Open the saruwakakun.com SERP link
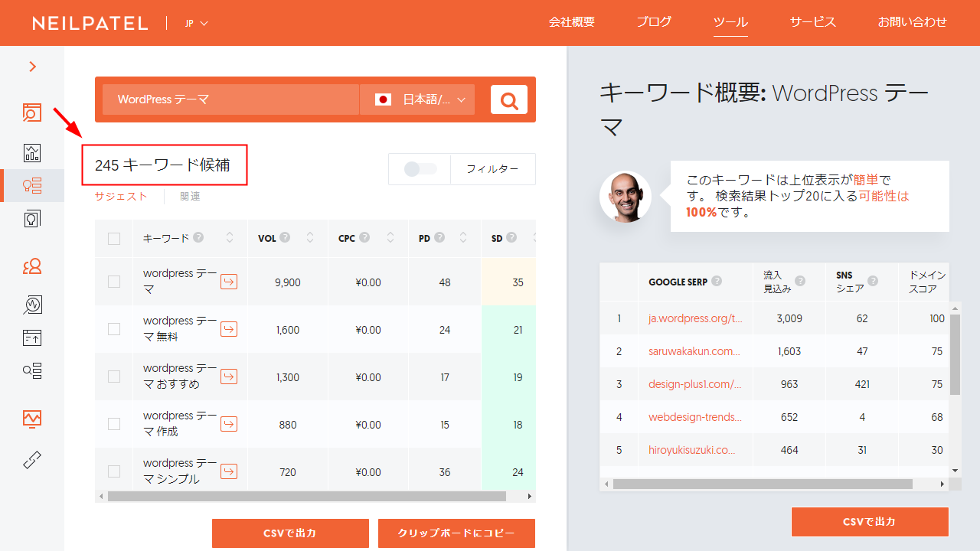The height and width of the screenshot is (551, 980). [694, 351]
